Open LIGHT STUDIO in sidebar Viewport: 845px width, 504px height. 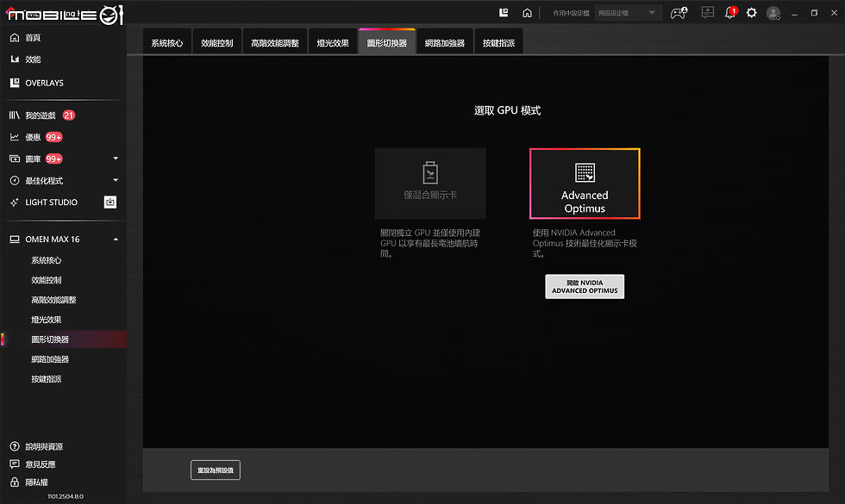(x=51, y=202)
